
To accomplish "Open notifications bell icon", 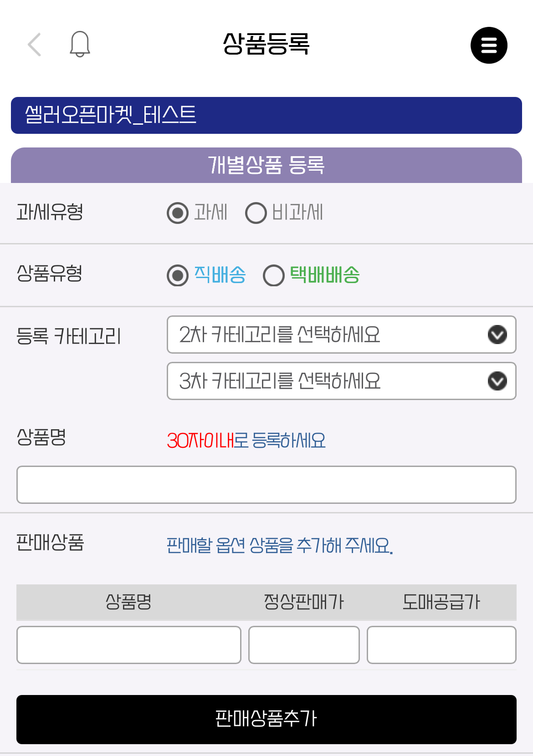I will 80,44.
